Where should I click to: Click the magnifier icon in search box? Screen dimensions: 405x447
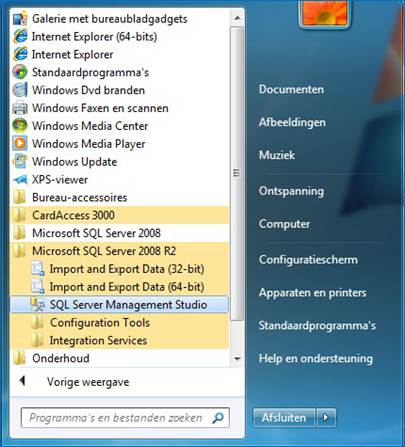218,418
